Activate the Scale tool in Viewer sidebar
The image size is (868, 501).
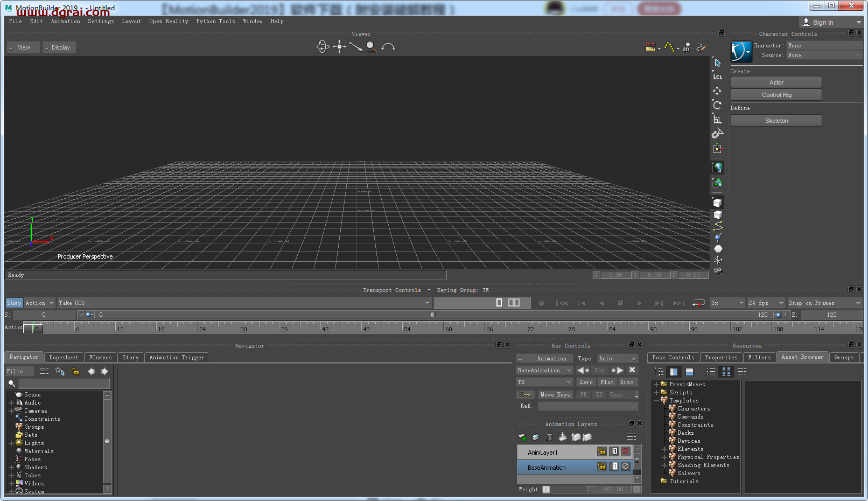717,120
